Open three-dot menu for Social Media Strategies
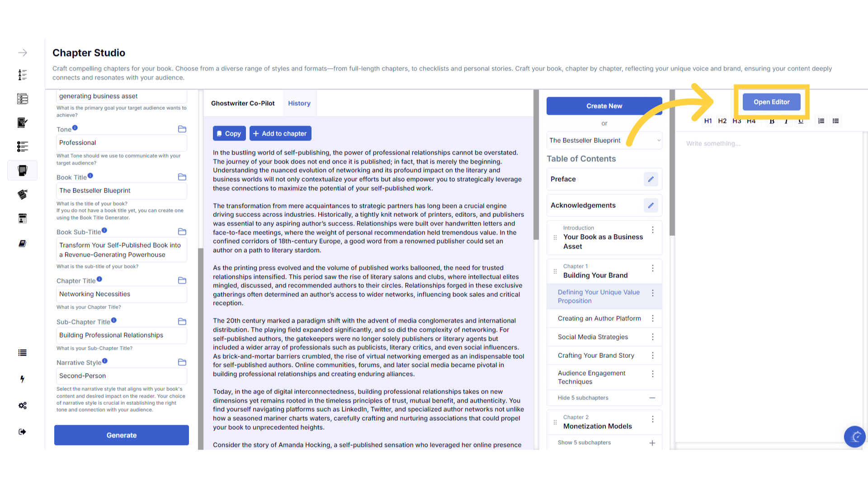Image resolution: width=868 pixels, height=488 pixels. tap(652, 337)
